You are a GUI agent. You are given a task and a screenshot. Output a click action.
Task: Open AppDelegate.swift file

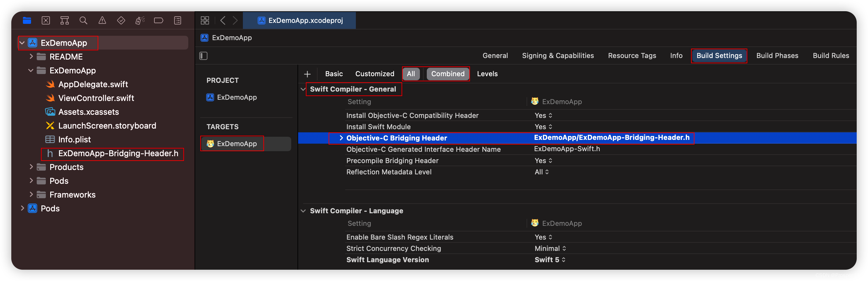pos(93,84)
